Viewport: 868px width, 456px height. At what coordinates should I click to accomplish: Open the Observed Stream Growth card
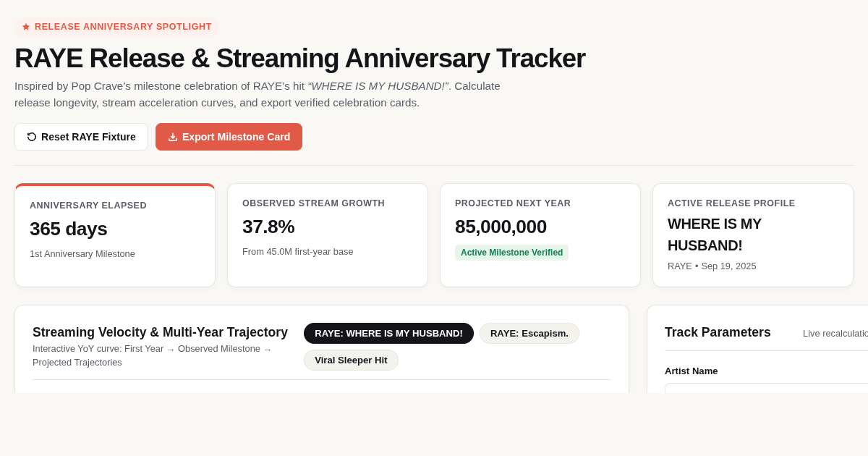[x=328, y=235]
